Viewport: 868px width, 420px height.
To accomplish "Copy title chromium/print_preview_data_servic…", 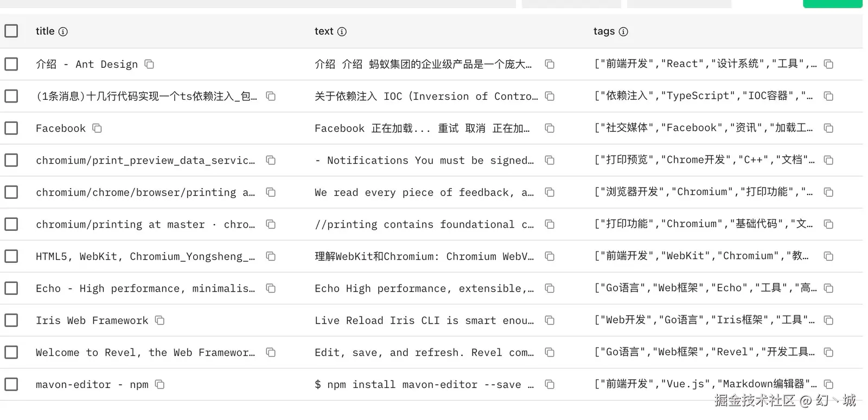I will pos(271,160).
